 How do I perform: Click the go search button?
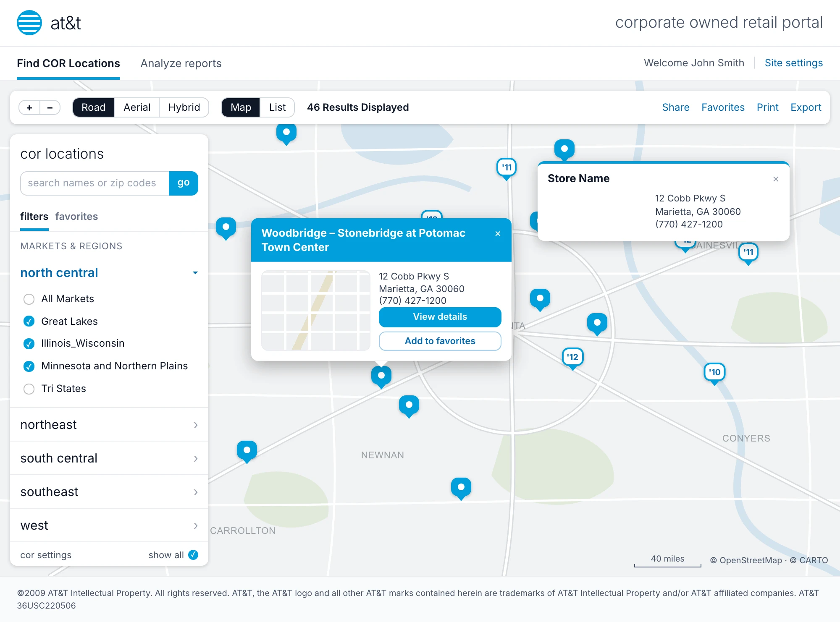click(184, 183)
